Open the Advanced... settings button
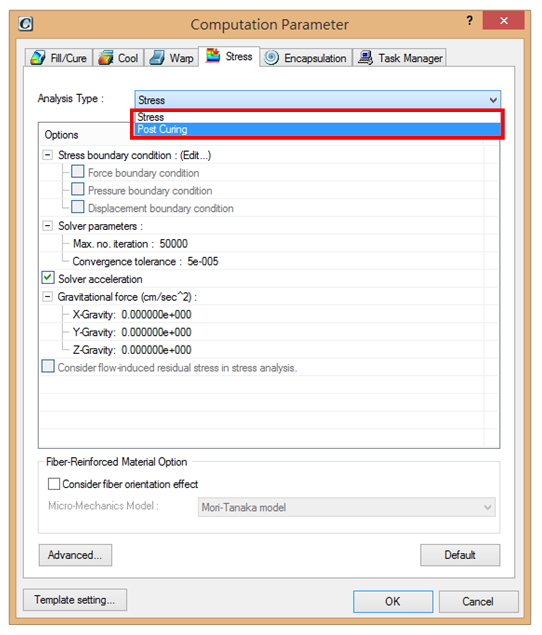542x635 pixels. click(x=75, y=555)
